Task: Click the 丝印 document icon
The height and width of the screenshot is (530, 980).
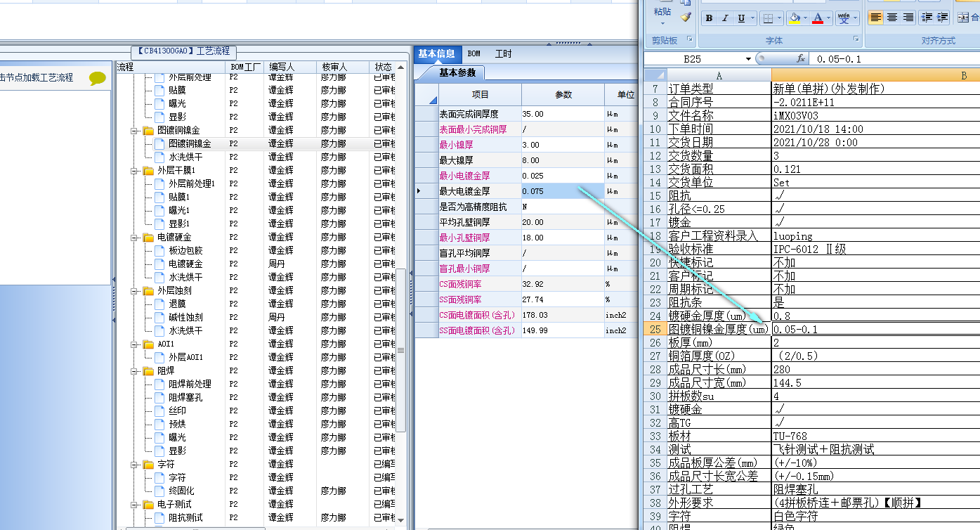Action: click(x=159, y=411)
